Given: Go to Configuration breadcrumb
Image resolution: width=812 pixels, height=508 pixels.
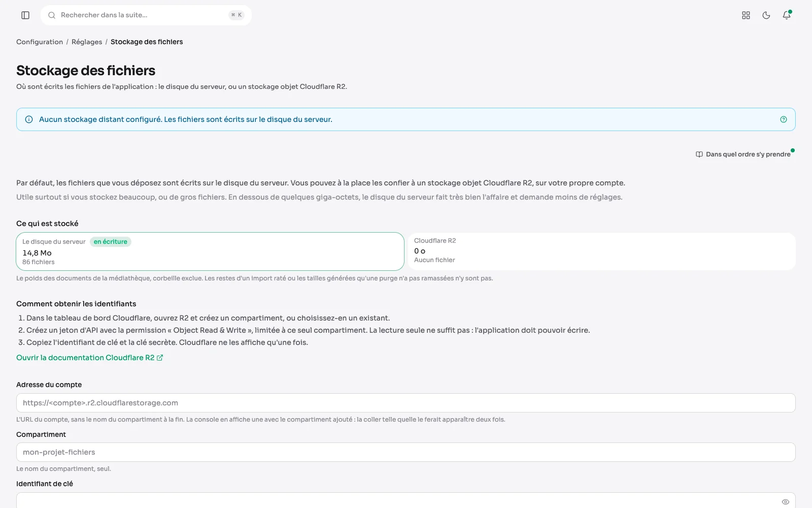Looking at the screenshot, I should click(40, 42).
